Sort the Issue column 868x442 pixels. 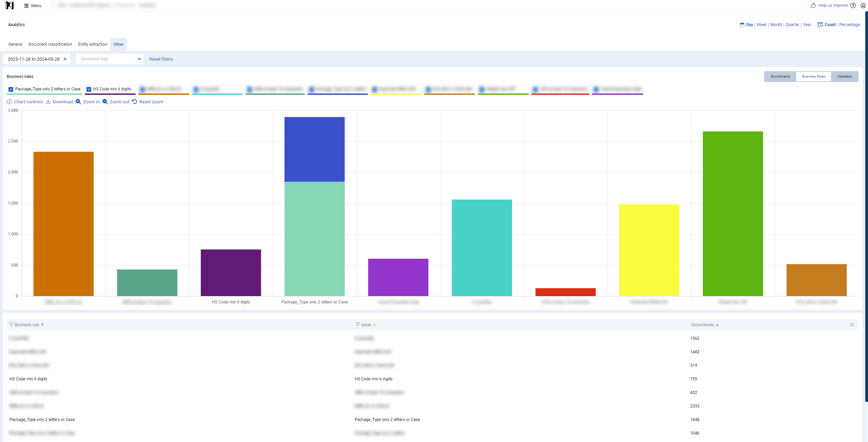pos(374,325)
